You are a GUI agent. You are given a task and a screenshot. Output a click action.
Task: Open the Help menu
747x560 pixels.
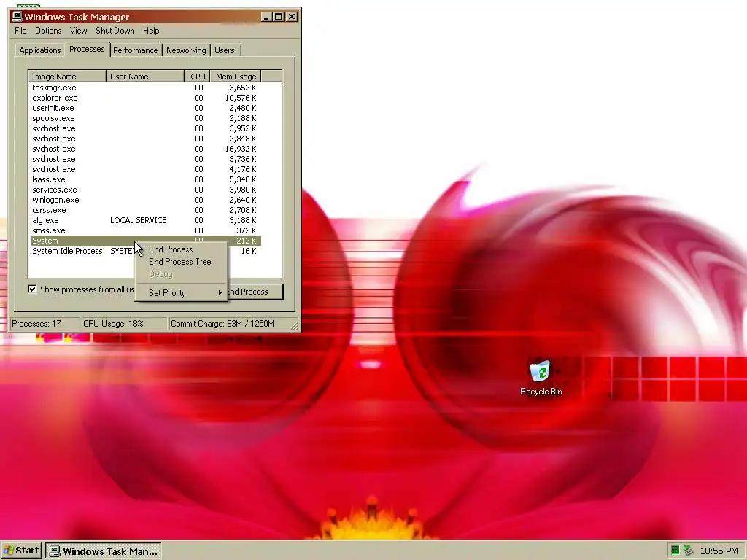coord(151,31)
